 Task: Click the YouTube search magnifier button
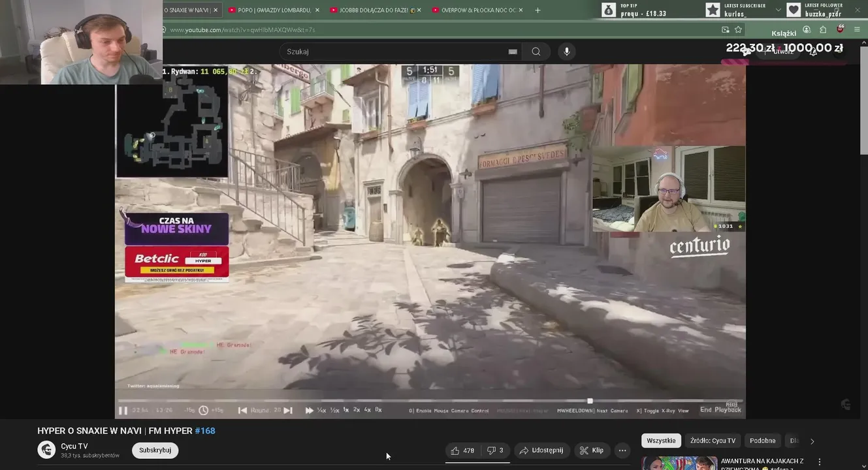pos(536,52)
